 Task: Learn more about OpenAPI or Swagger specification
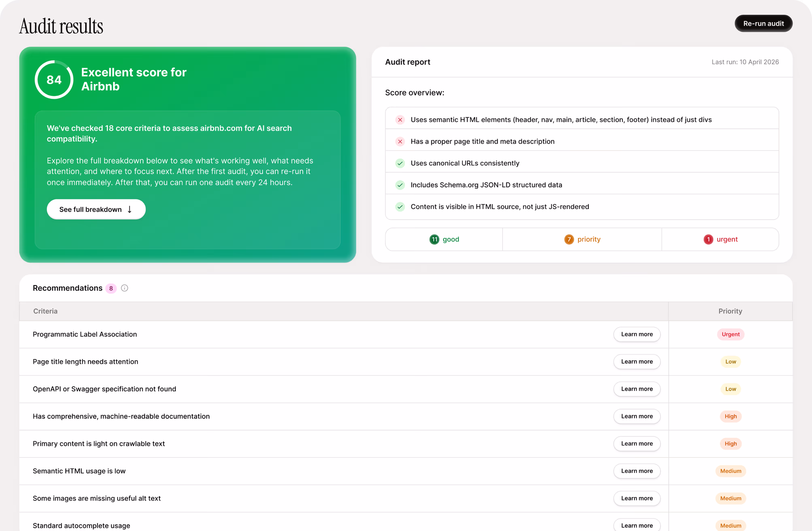pyautogui.click(x=637, y=389)
